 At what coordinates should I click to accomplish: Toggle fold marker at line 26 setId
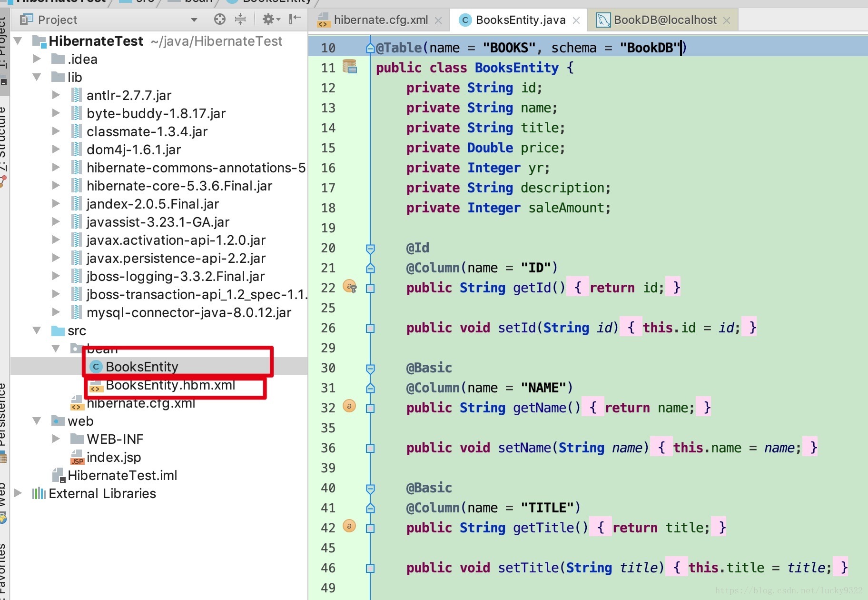(370, 328)
